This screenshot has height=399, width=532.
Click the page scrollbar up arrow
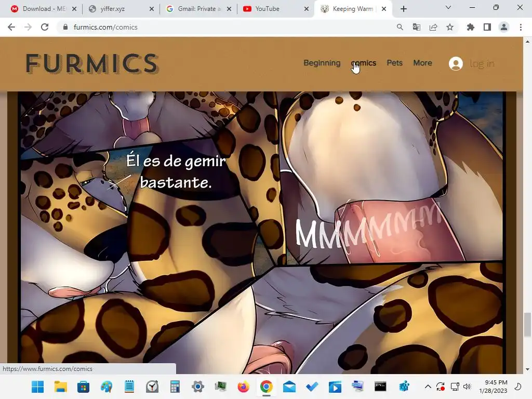click(x=527, y=42)
